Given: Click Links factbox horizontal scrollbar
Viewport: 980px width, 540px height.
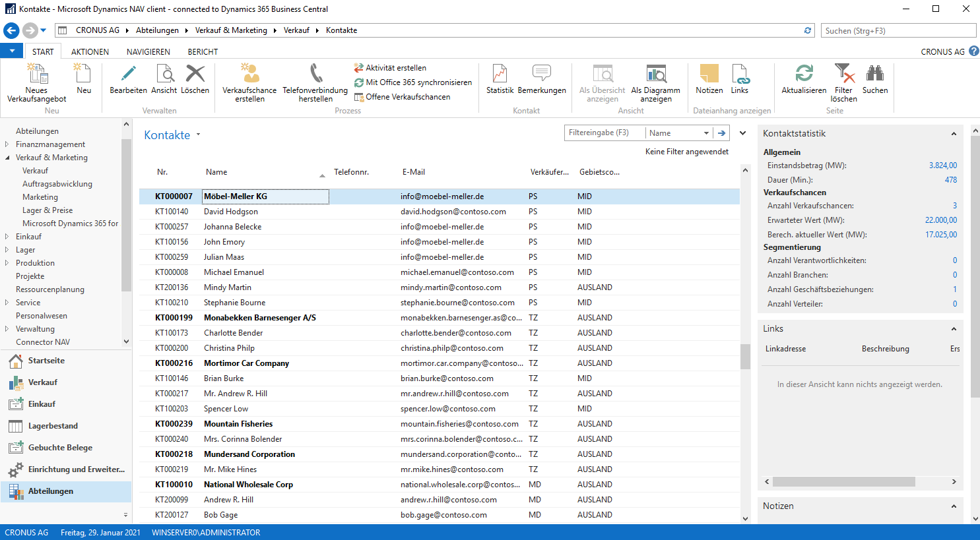Looking at the screenshot, I should coord(844,482).
